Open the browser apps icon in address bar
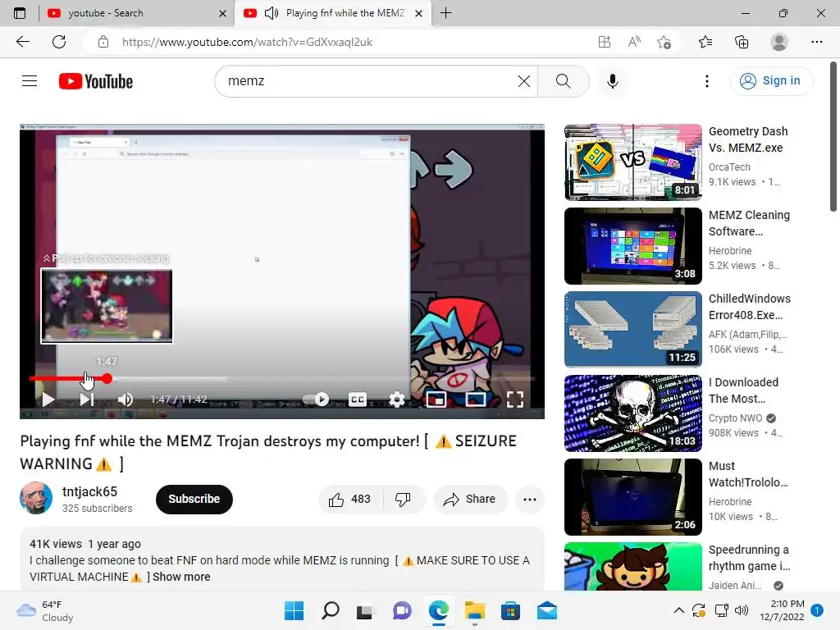The height and width of the screenshot is (630, 840). pos(605,42)
